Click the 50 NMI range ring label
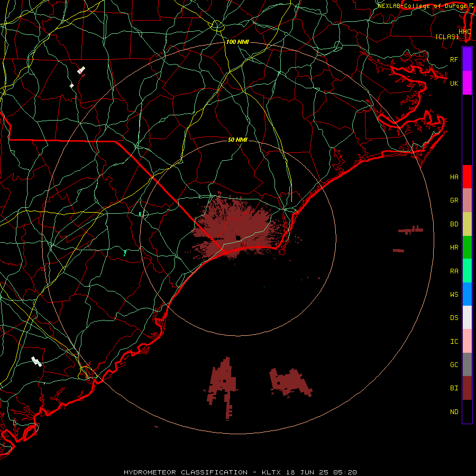 (237, 140)
